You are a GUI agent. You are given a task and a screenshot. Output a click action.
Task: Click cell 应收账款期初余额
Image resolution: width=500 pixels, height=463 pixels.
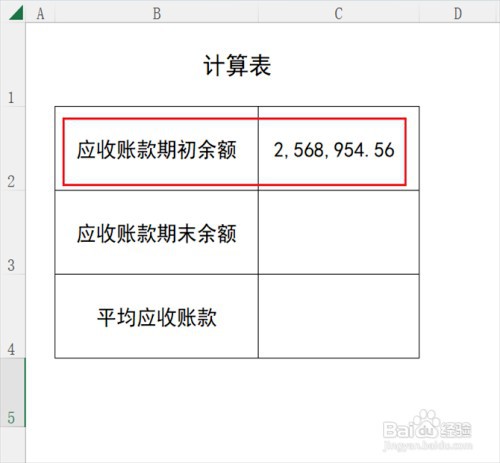pyautogui.click(x=157, y=149)
